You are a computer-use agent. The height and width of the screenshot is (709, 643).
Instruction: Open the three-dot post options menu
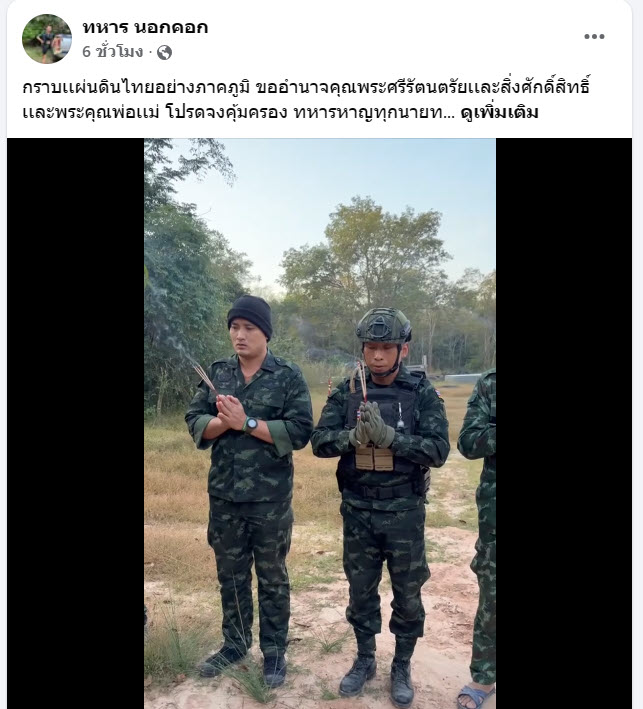click(x=594, y=37)
